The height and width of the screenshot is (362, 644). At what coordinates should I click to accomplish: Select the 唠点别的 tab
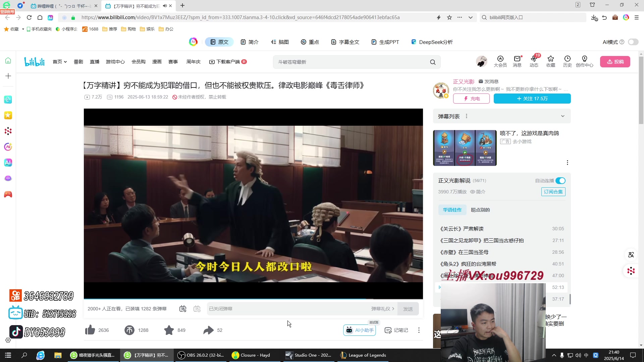[x=480, y=210]
